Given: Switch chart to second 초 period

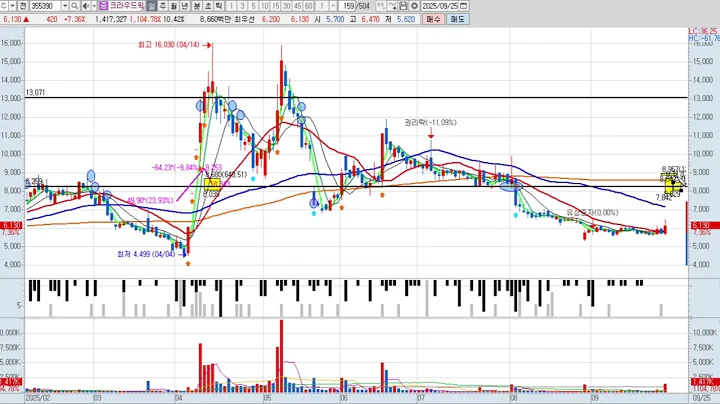Looking at the screenshot, I should (208, 6).
